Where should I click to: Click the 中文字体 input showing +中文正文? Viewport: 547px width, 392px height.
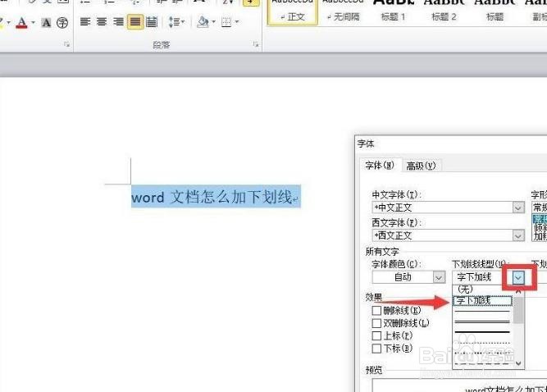pyautogui.click(x=443, y=207)
